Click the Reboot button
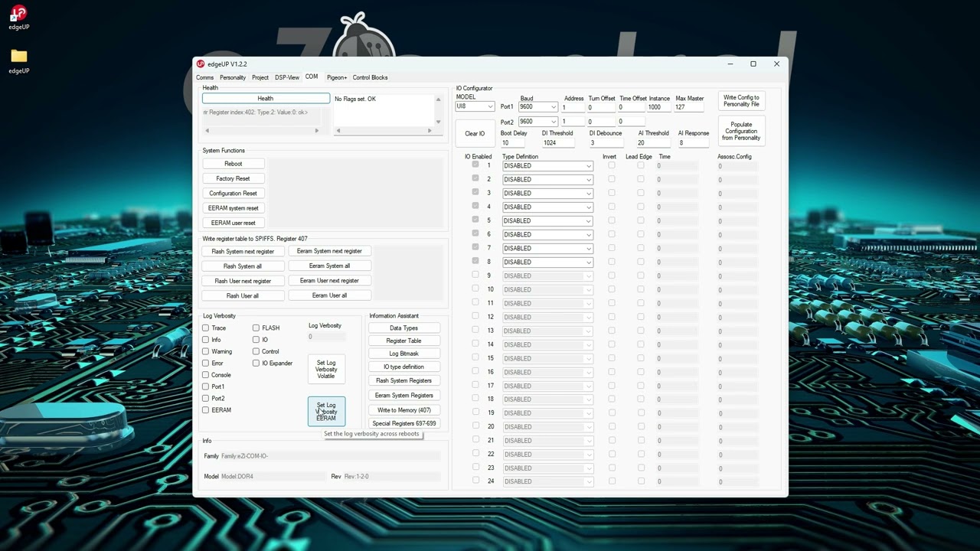This screenshot has height=551, width=980. pos(234,164)
